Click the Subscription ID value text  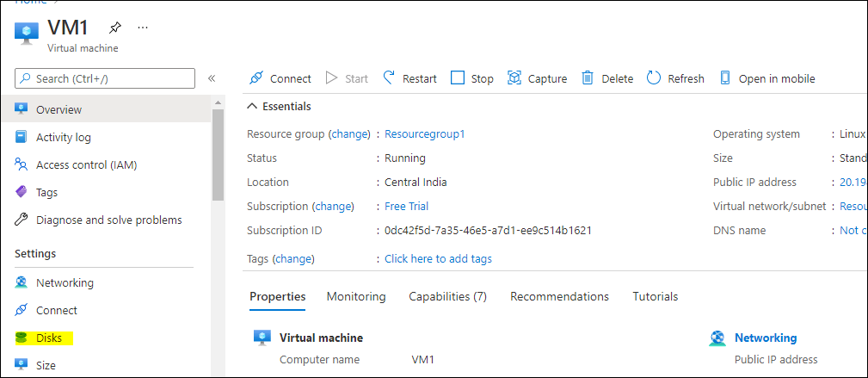point(488,231)
